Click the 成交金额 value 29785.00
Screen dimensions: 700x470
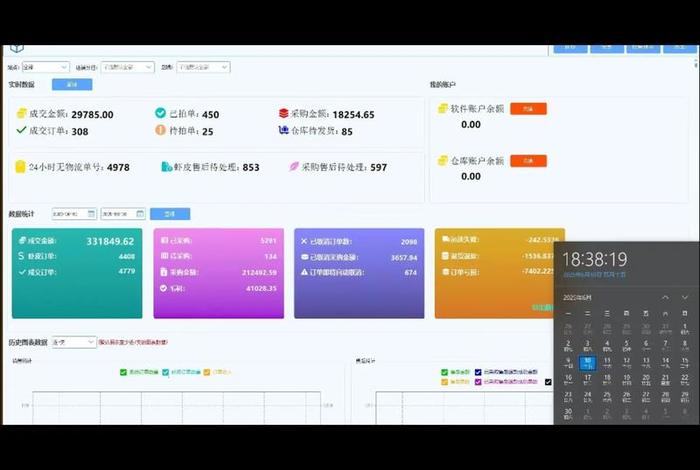click(x=92, y=114)
